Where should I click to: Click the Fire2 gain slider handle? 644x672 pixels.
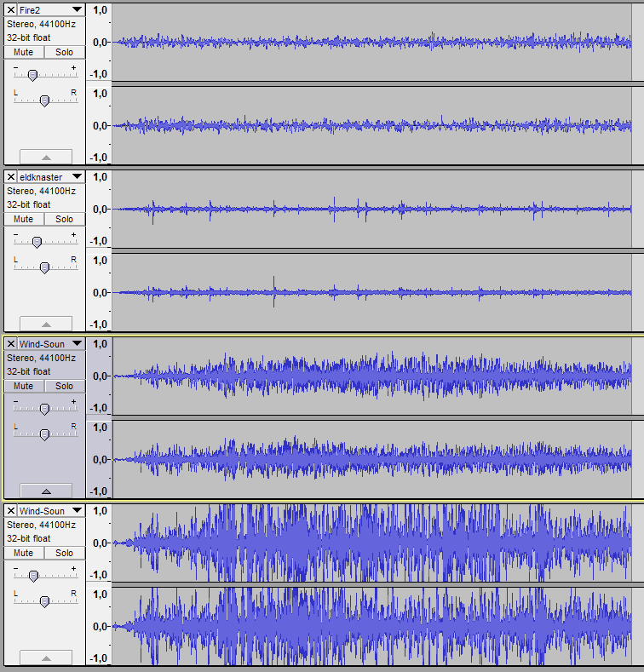point(32,75)
